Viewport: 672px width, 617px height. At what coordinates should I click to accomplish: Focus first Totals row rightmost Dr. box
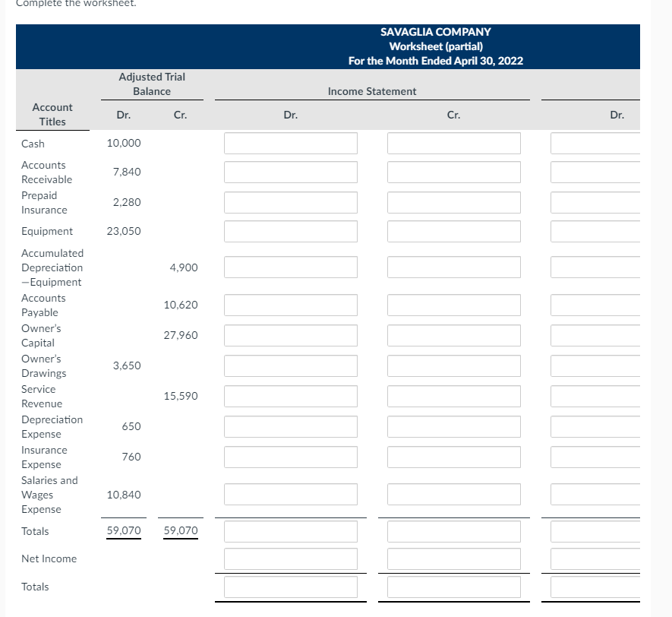tap(595, 531)
